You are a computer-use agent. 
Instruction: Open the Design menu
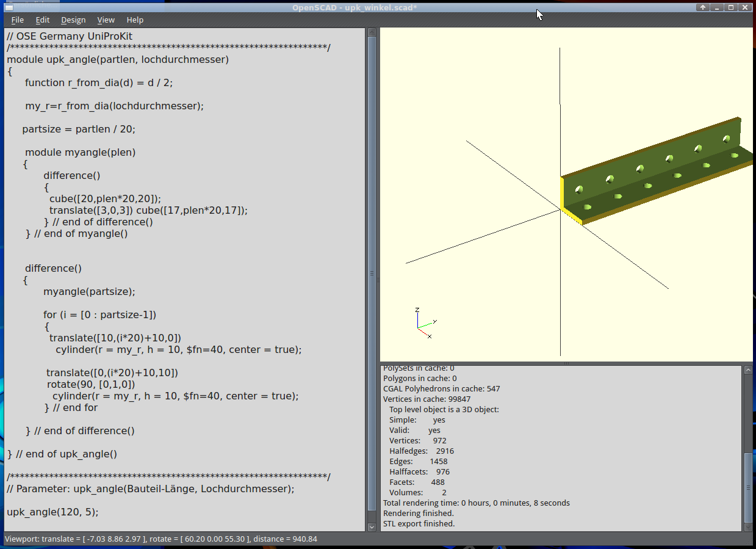(73, 20)
